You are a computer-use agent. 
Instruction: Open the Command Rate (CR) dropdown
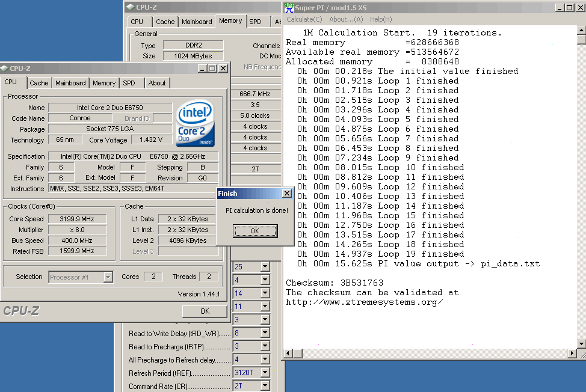pyautogui.click(x=265, y=386)
